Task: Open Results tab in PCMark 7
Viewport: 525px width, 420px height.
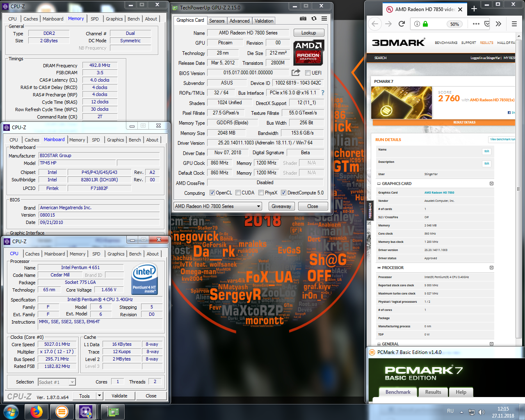Action: [433, 392]
